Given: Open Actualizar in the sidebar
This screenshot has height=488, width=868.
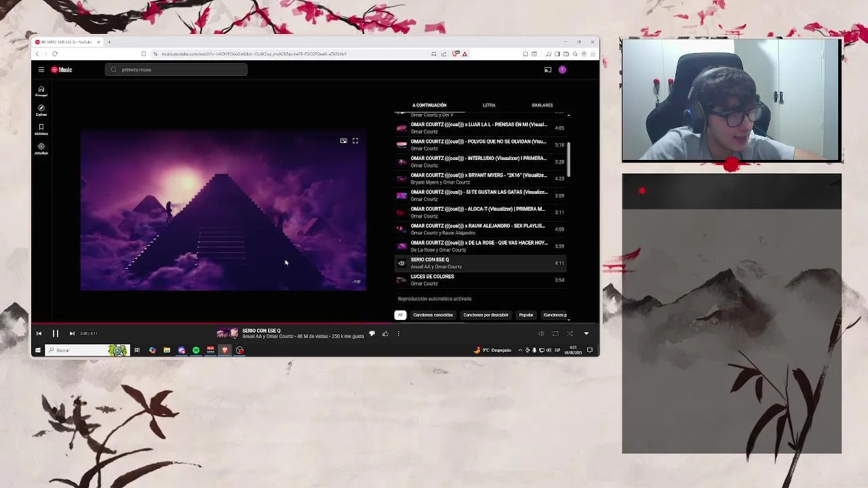Looking at the screenshot, I should 41,148.
